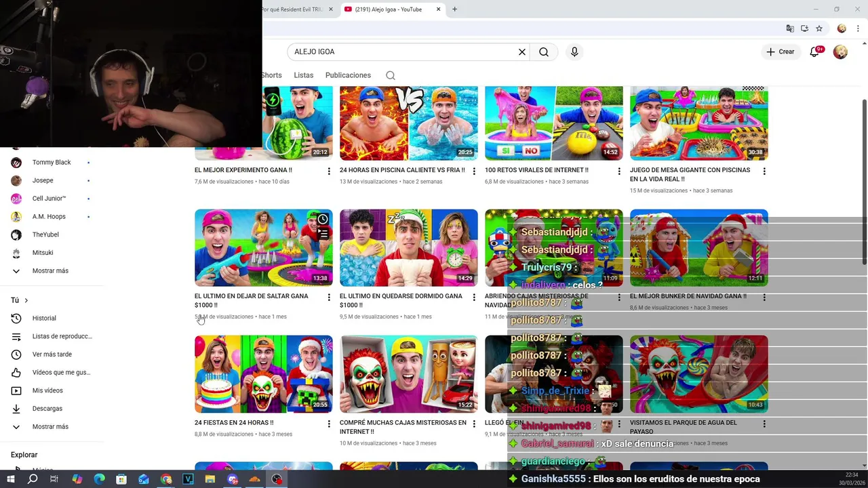This screenshot has height=488, width=868.
Task: Open Vídeos que me gustan
Action: tap(52, 372)
